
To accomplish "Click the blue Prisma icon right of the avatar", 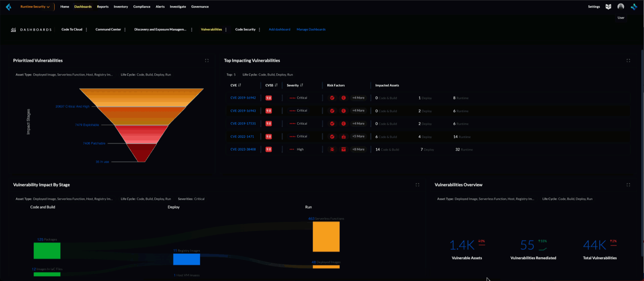I will point(634,7).
